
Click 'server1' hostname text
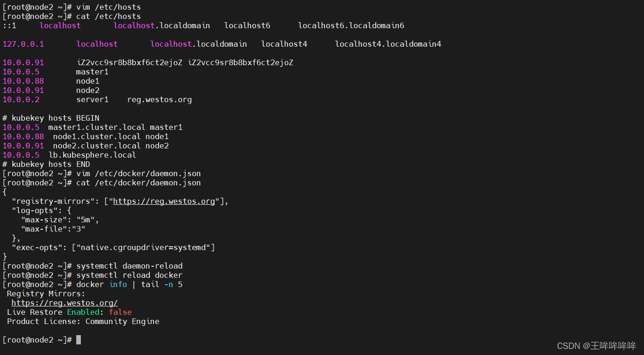tap(92, 99)
